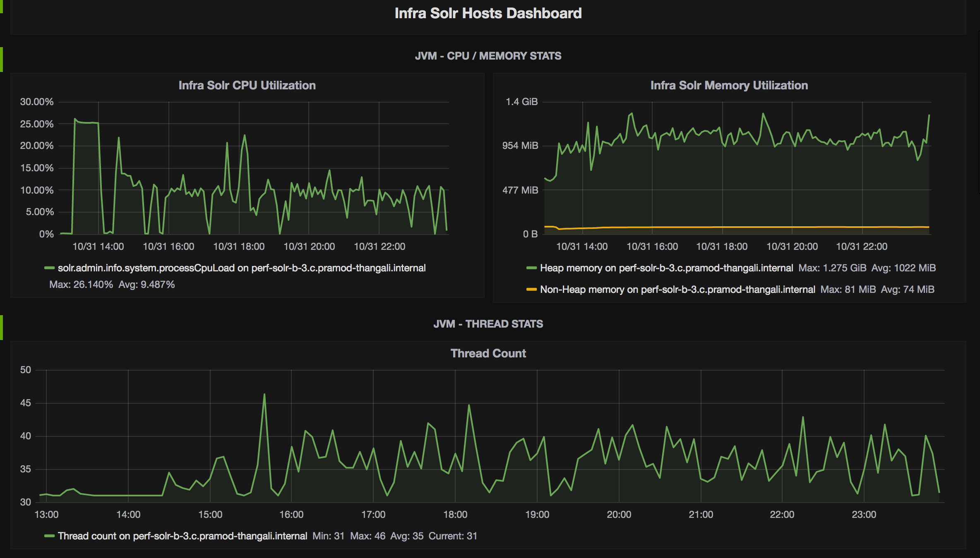
Task: Click green row handle beside JVM CPU/MEMORY STATS
Action: click(x=1, y=59)
